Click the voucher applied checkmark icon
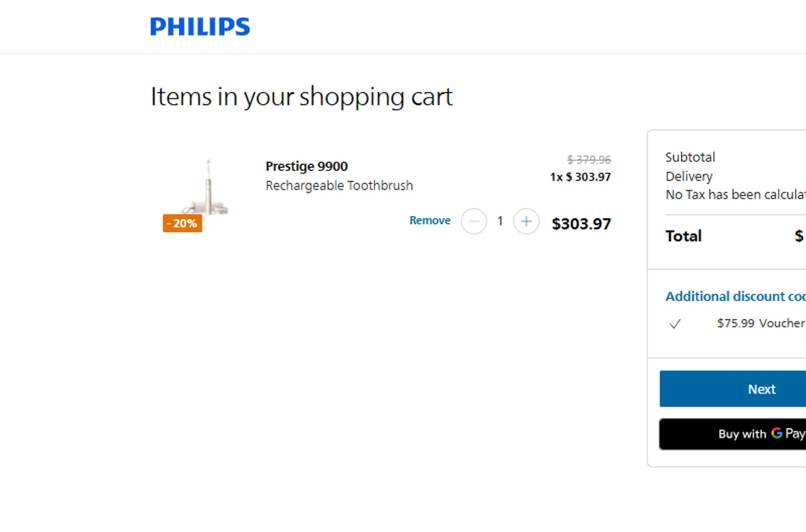Screen dimensions: 806x532 675,324
